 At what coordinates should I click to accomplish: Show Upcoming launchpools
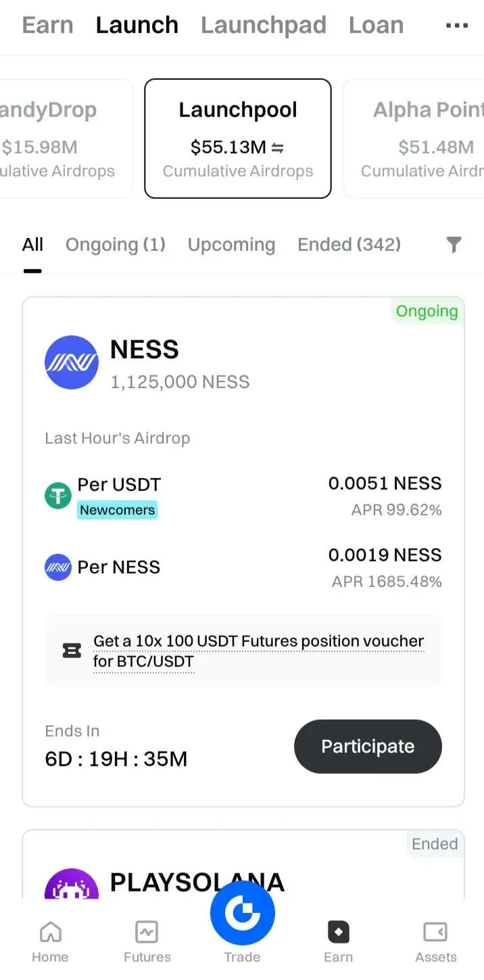pos(231,245)
